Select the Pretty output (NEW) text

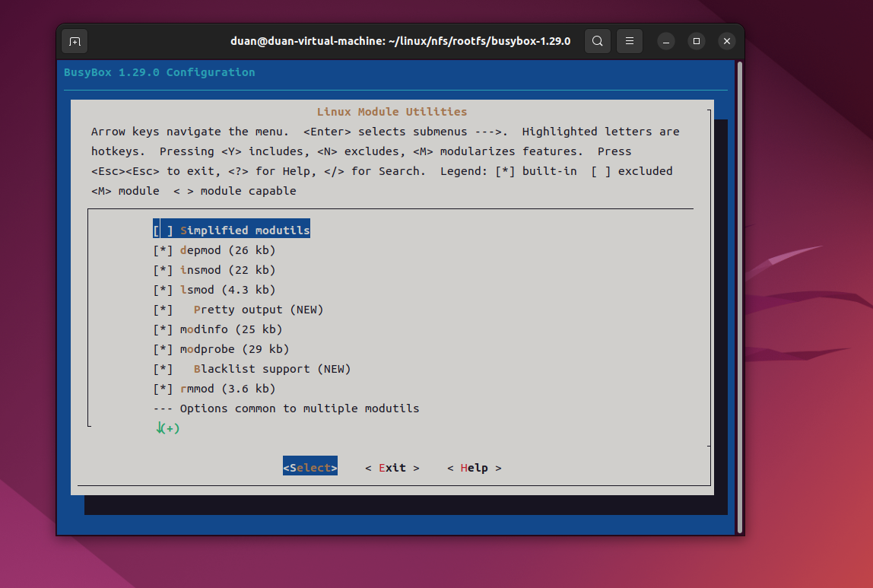(x=259, y=310)
